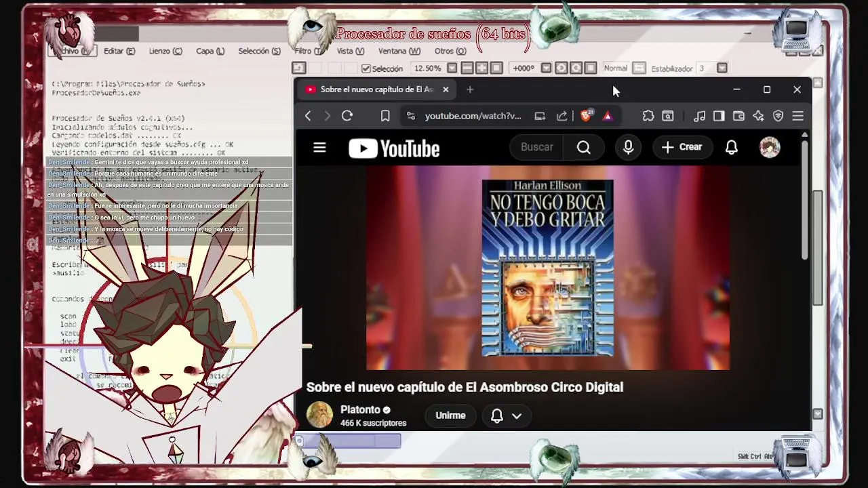Open Brave Shields lion icon
The height and width of the screenshot is (488, 868).
pos(586,116)
